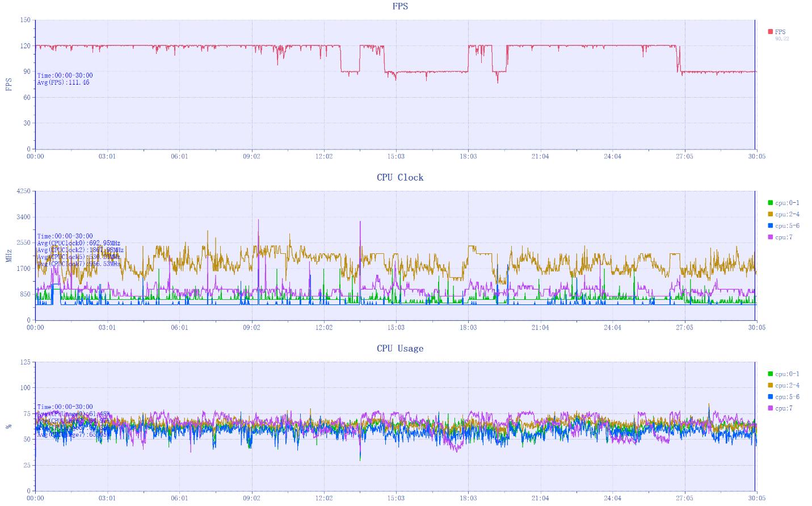Click the red FPS legend swatch
Screen dimensions: 812x506
[x=771, y=32]
